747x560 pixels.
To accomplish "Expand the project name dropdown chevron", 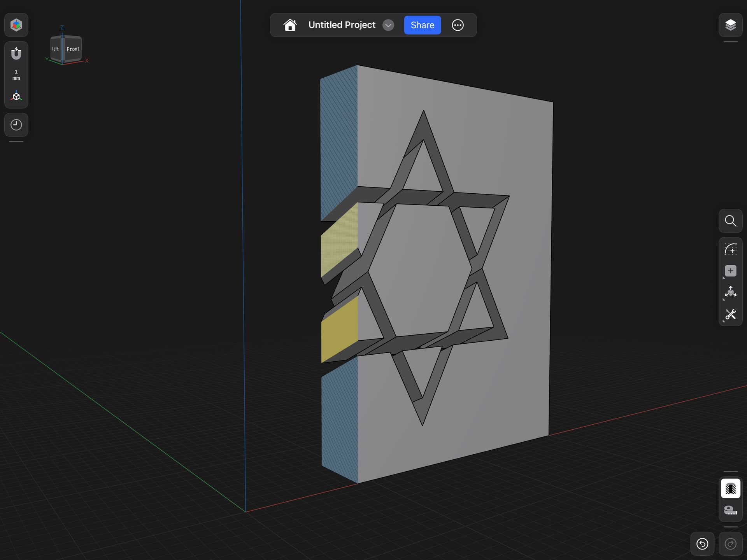I will (x=388, y=25).
